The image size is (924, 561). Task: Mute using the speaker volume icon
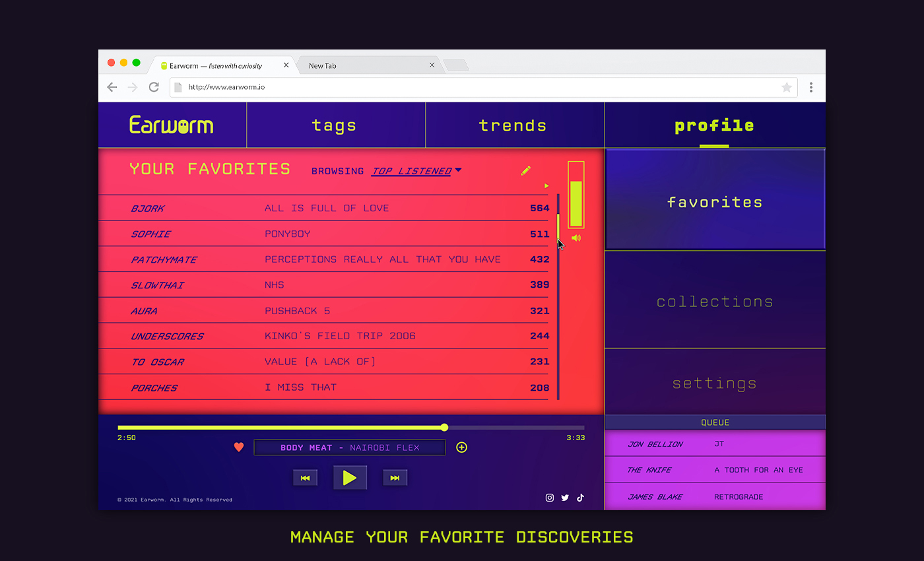[576, 238]
